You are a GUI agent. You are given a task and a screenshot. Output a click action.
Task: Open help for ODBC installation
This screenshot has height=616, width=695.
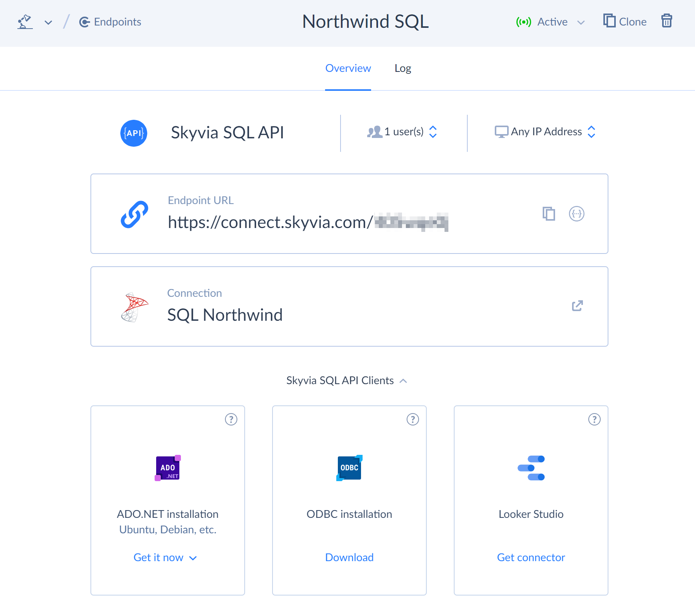click(x=413, y=419)
